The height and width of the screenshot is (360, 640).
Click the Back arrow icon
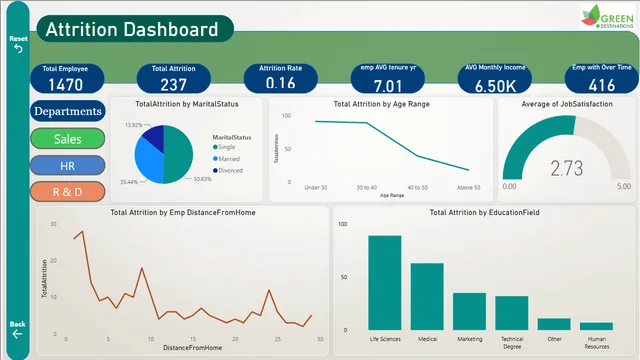pos(17,334)
